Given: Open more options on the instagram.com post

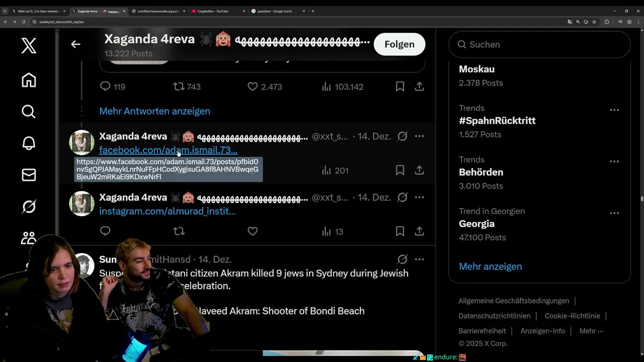Looking at the screenshot, I should [x=419, y=198].
